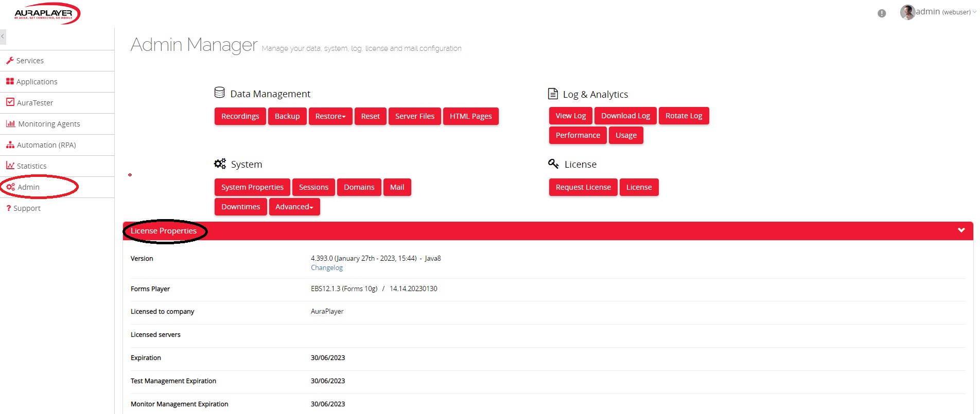Collapse License Properties panel chevron

click(961, 230)
